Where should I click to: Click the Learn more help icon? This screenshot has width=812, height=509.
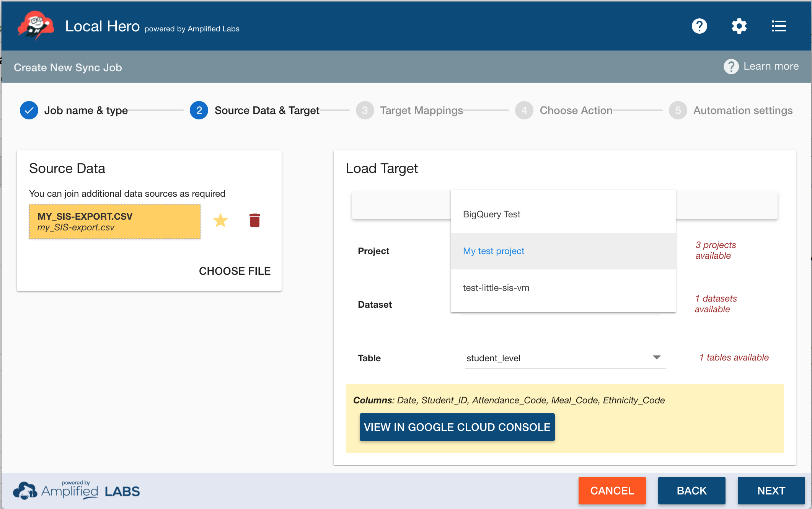click(731, 67)
